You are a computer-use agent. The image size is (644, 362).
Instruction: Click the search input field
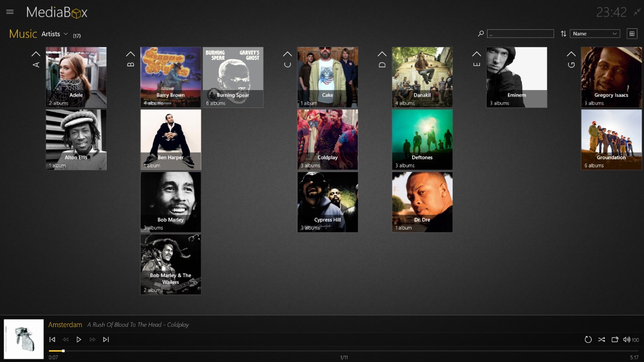520,33
